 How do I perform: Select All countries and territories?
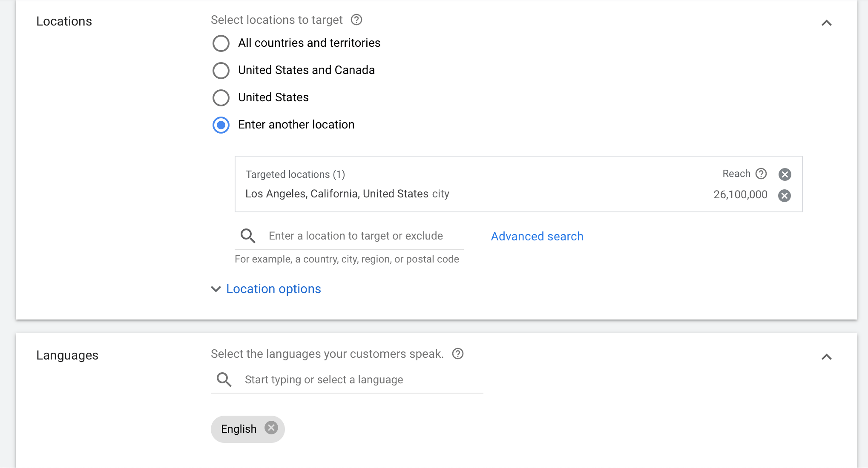[221, 43]
